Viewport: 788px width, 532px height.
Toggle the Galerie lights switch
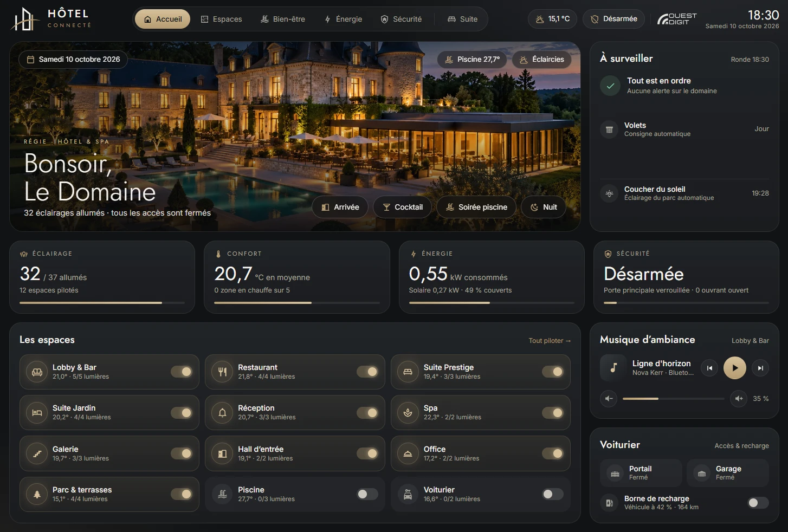click(182, 453)
